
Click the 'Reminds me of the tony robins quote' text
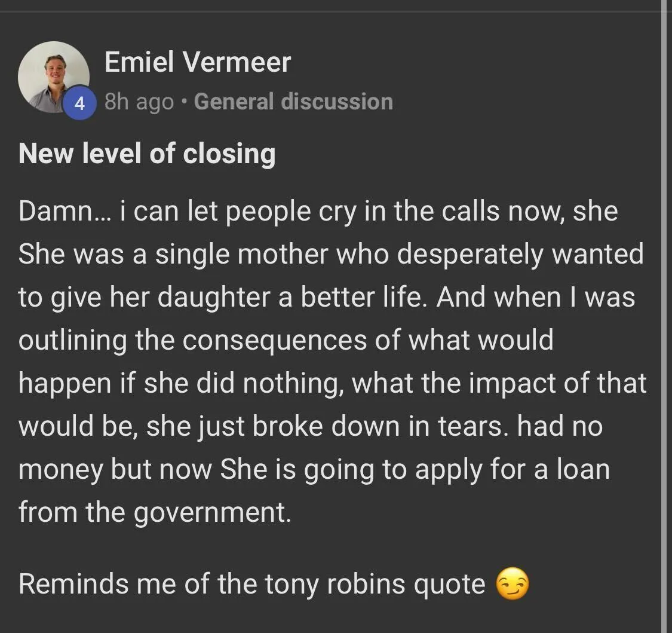tap(252, 584)
